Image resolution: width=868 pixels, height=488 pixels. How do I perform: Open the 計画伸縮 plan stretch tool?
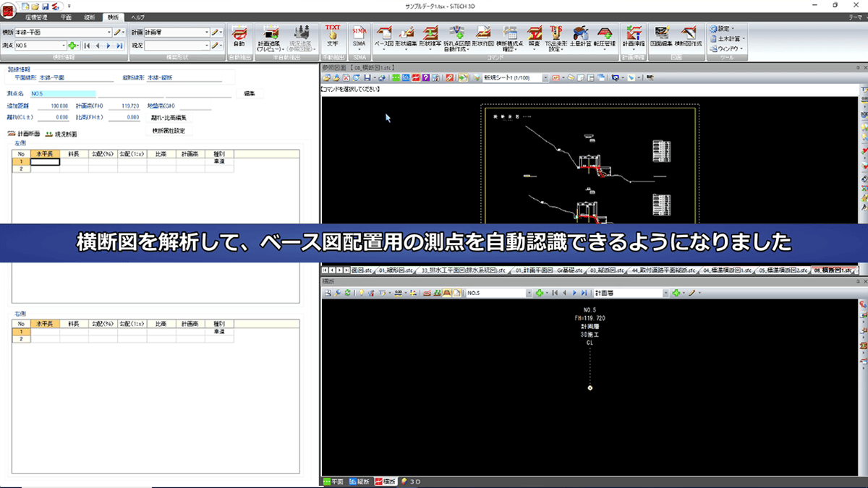tap(634, 36)
